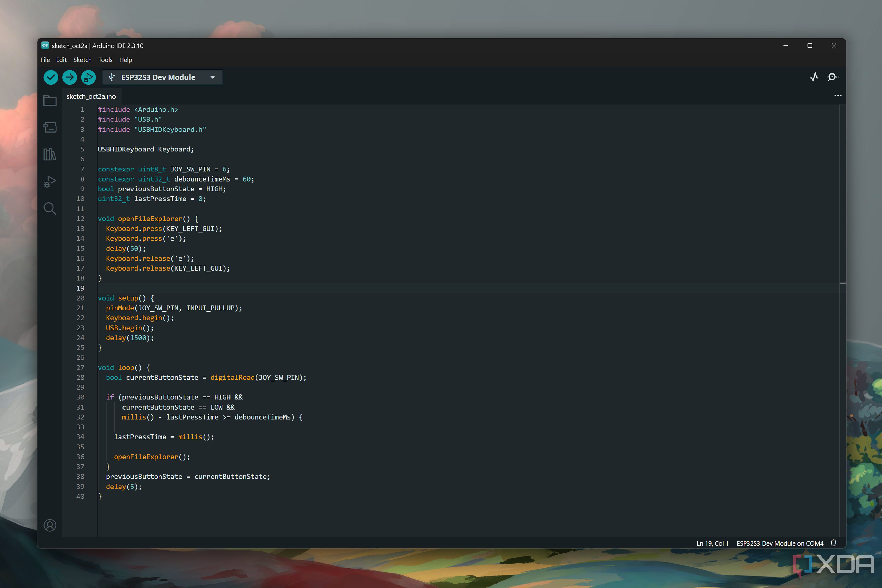This screenshot has height=588, width=882.
Task: Start debugging with the Debug toolbar button
Action: point(88,77)
